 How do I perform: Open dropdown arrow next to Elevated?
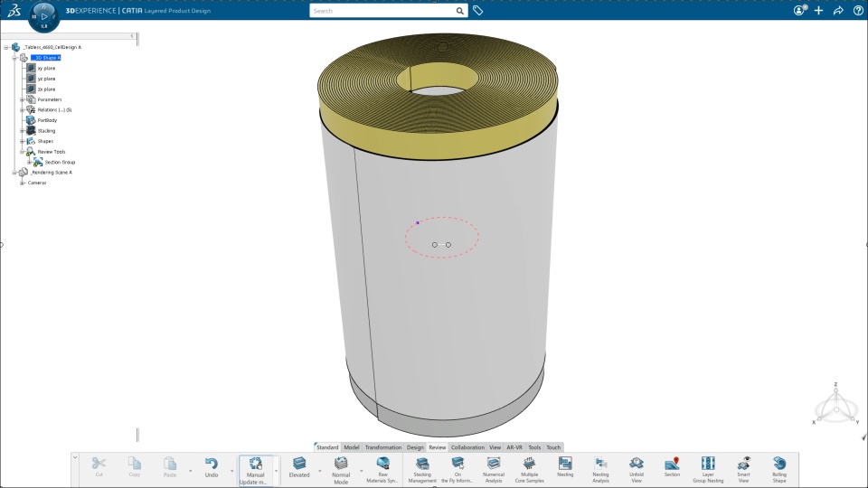click(x=320, y=471)
